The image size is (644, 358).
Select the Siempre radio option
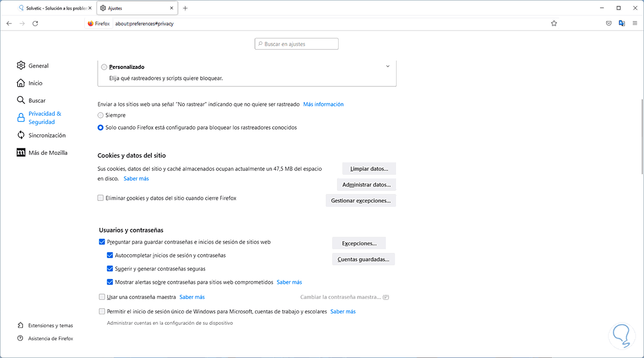[x=100, y=115]
